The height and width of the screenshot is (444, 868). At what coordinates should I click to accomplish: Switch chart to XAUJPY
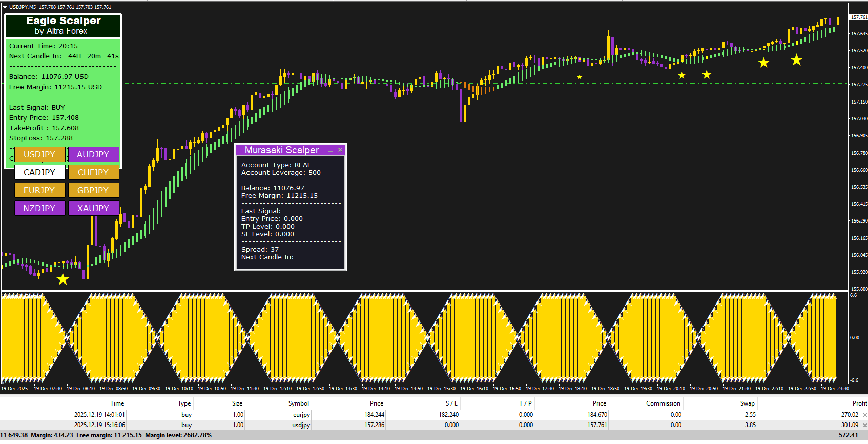click(93, 208)
